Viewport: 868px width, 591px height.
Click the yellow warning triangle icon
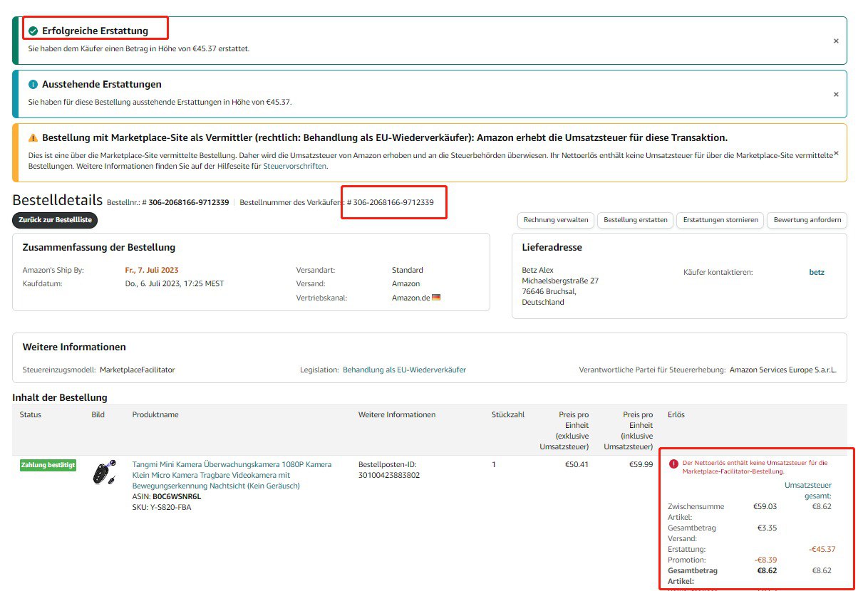pyautogui.click(x=33, y=138)
